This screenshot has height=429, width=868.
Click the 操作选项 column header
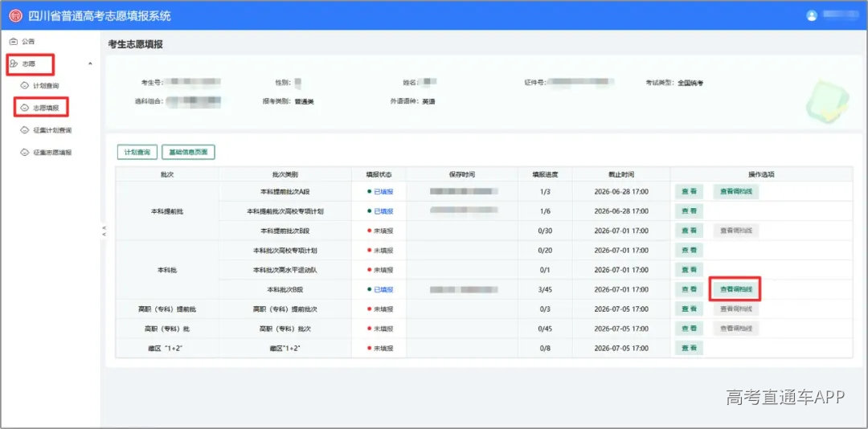(761, 174)
